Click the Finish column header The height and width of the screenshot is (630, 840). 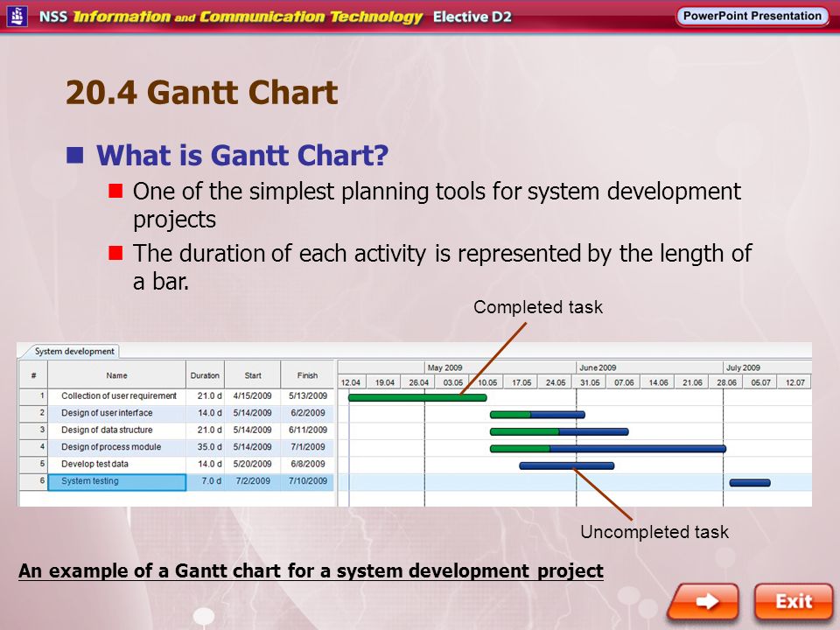click(307, 375)
